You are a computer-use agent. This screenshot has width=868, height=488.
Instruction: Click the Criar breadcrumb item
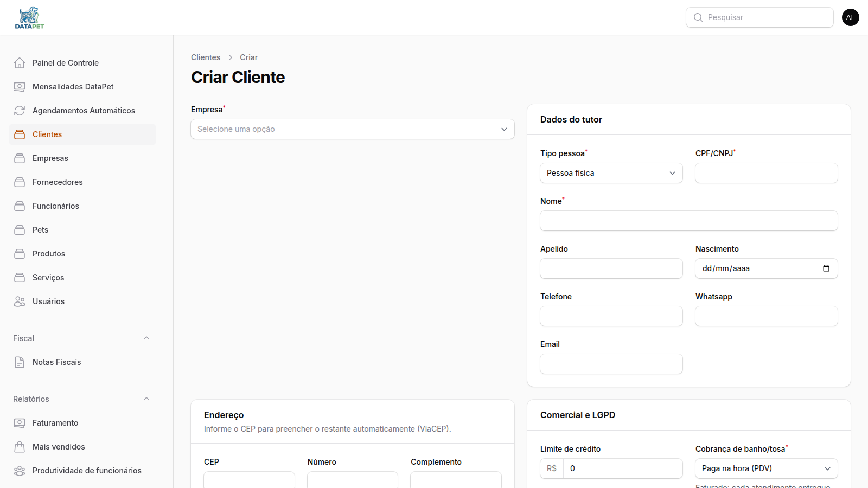[x=248, y=57]
